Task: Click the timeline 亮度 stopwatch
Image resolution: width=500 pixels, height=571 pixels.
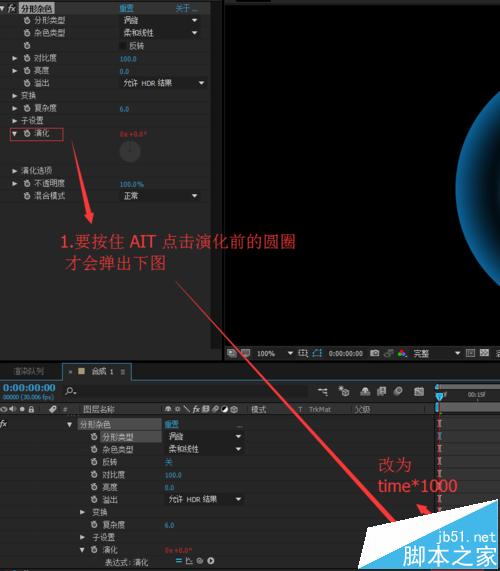Action: click(x=94, y=487)
